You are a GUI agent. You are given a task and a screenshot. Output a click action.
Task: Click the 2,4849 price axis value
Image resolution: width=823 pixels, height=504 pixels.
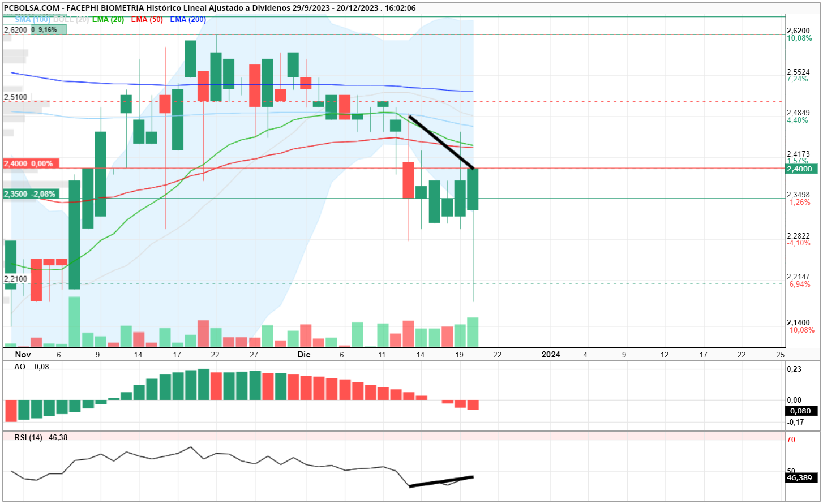[x=798, y=113]
